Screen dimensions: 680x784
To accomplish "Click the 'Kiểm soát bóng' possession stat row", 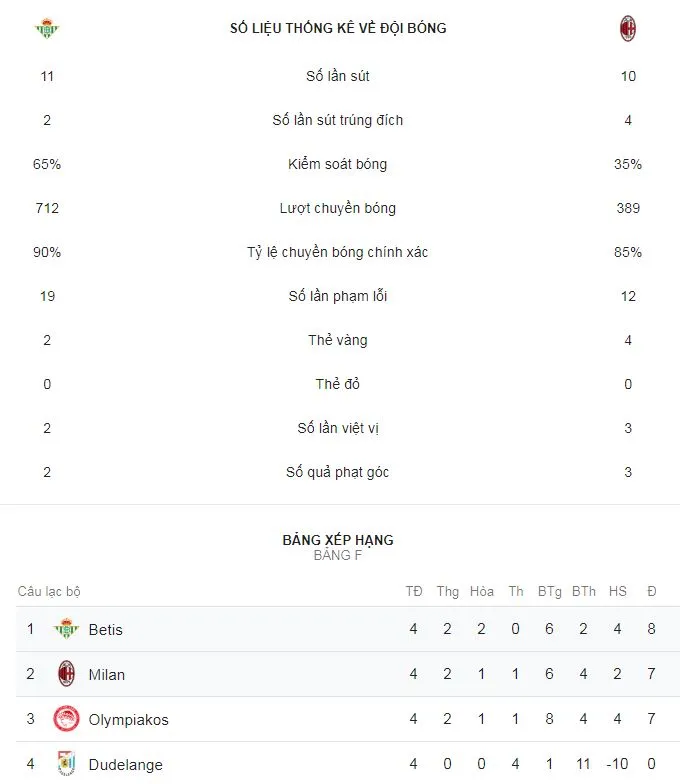I will (338, 164).
